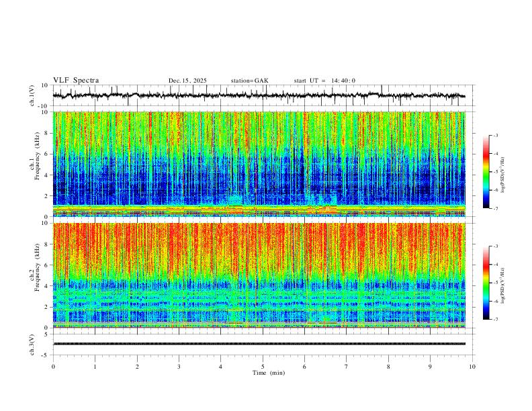Select the date text "Dec. 15, 2025"

point(187,81)
